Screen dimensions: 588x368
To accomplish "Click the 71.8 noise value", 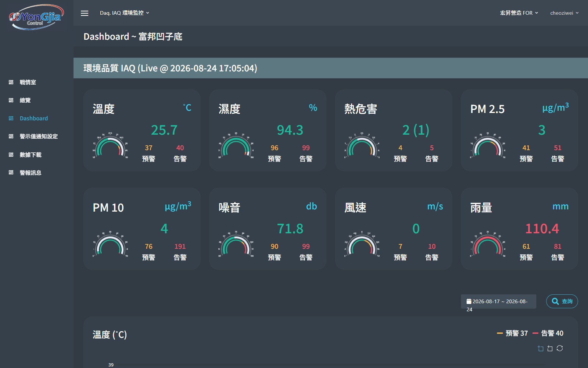I will pyautogui.click(x=290, y=229).
